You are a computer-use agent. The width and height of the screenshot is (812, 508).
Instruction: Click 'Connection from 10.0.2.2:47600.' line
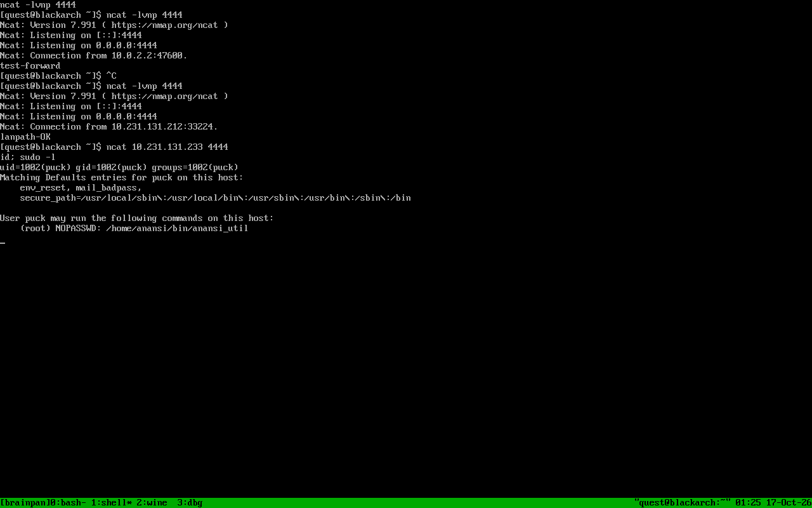(94, 56)
